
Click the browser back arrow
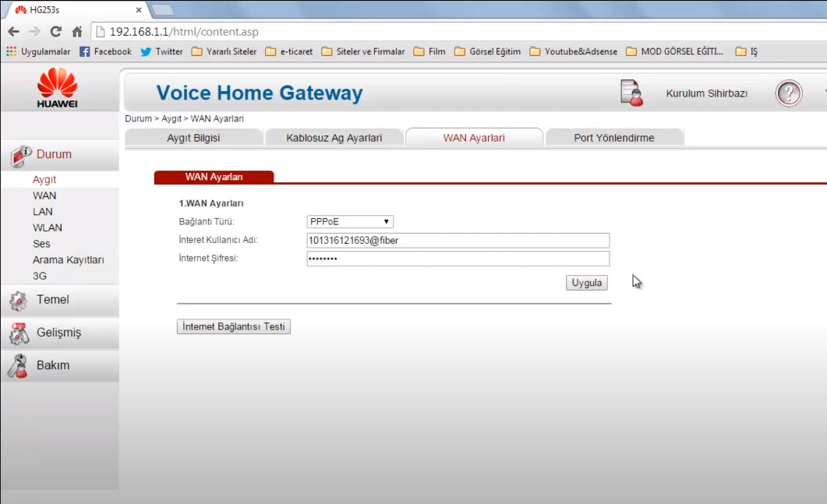(x=14, y=32)
